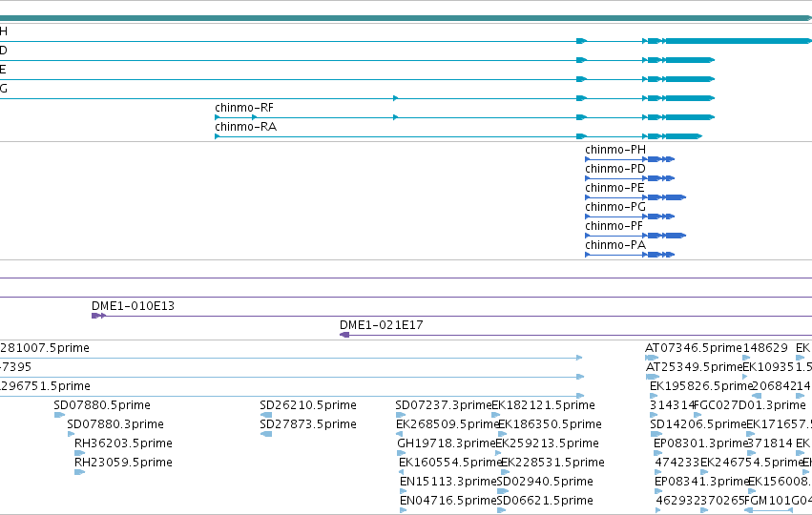Click the arrow glyph under SD27873.5prime

[x=265, y=434]
